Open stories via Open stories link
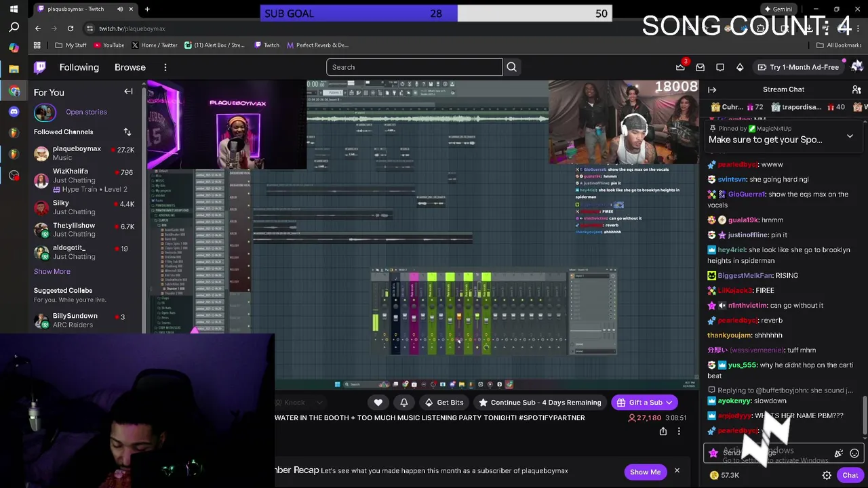Image resolution: width=868 pixels, height=488 pixels. pyautogui.click(x=86, y=112)
